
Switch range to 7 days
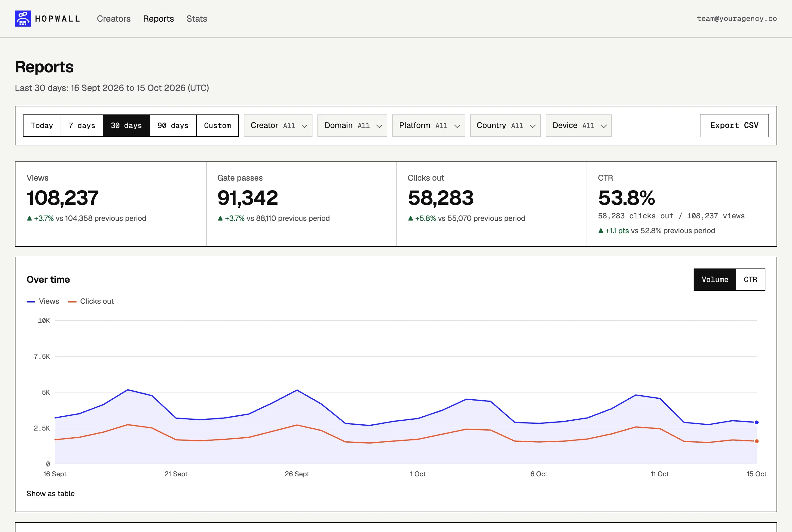pos(82,126)
